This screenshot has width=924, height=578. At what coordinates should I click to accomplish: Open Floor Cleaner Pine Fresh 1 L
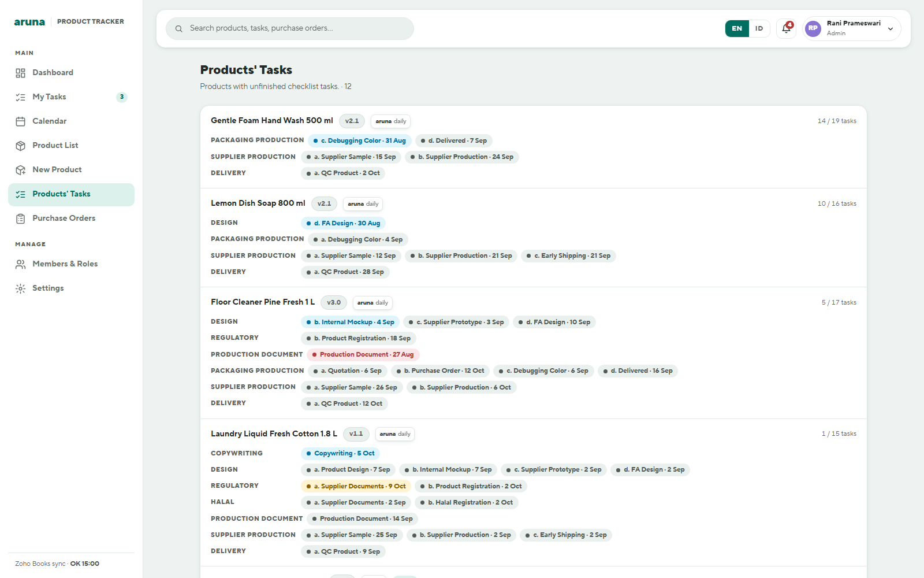click(263, 302)
